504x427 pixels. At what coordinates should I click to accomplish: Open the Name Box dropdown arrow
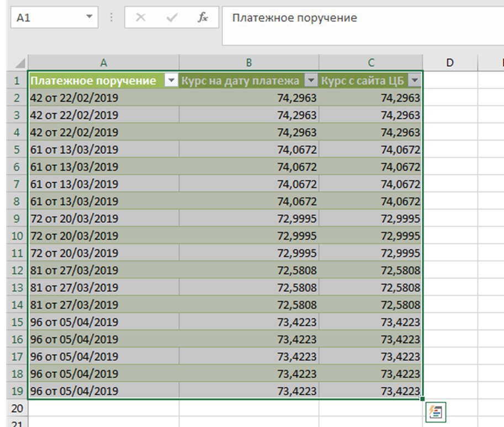[x=89, y=17]
